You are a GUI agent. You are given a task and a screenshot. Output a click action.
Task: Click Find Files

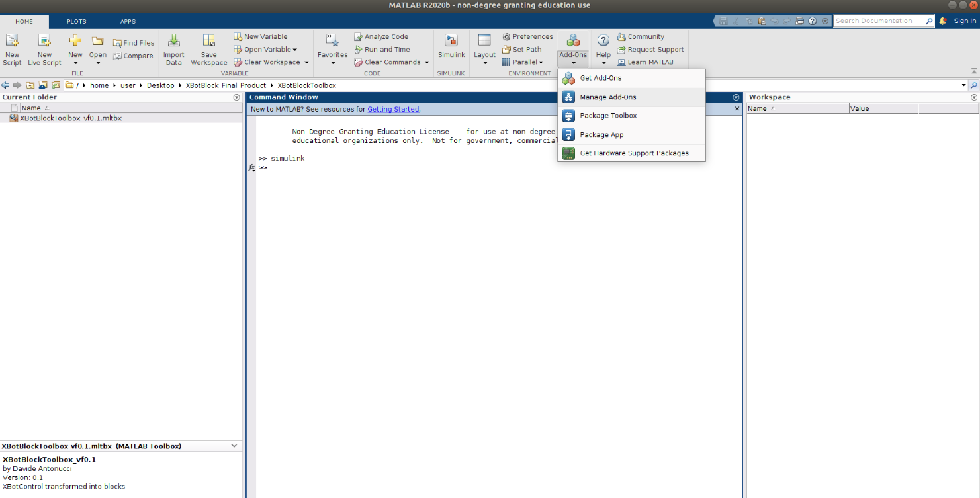(x=134, y=43)
